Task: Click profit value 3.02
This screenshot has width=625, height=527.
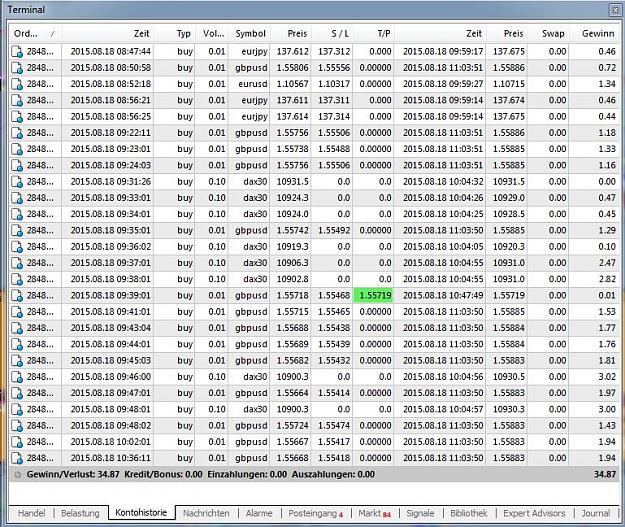Action: coord(607,377)
